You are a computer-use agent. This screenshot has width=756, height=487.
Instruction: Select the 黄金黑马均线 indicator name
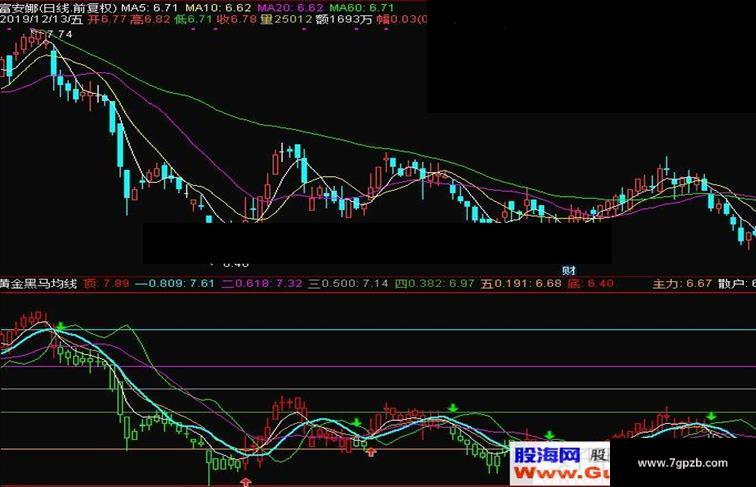pos(39,284)
